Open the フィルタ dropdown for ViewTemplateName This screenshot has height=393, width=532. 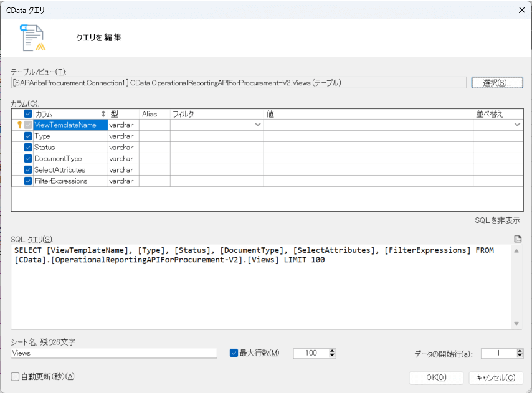click(258, 125)
